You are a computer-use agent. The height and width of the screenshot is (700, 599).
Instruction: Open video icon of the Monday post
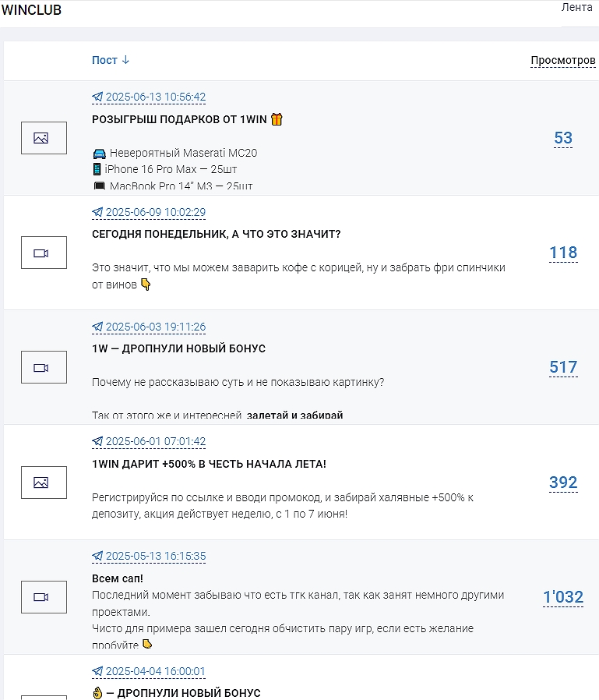click(x=44, y=253)
